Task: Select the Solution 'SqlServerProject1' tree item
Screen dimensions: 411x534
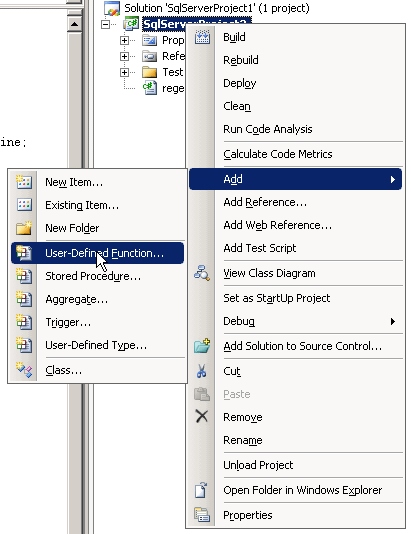Action: [x=217, y=8]
